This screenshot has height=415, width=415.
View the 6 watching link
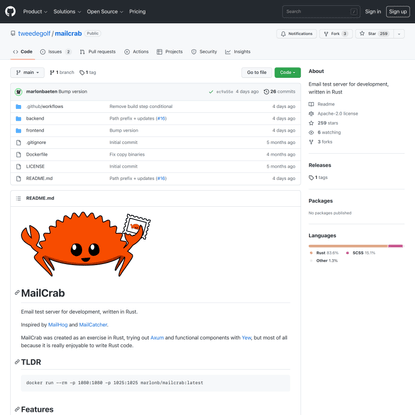pos(325,132)
